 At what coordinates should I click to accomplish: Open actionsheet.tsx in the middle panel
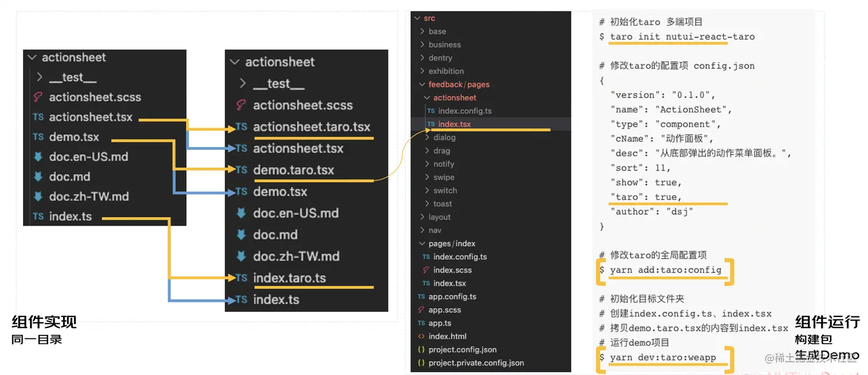point(298,148)
